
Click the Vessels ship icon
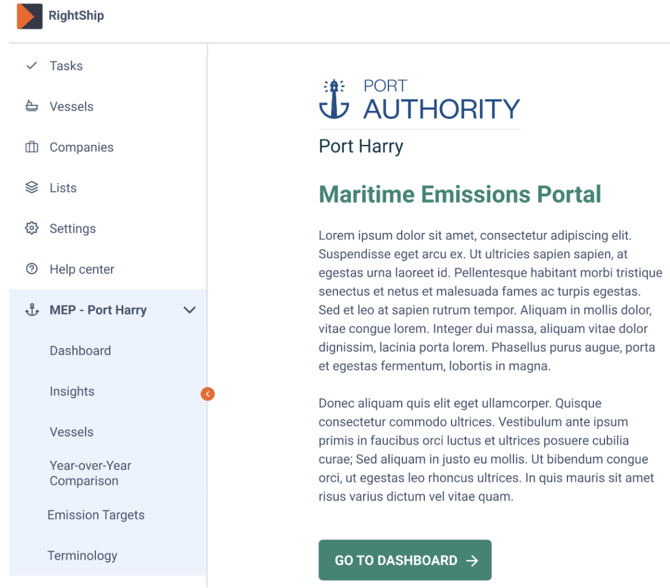tap(32, 106)
